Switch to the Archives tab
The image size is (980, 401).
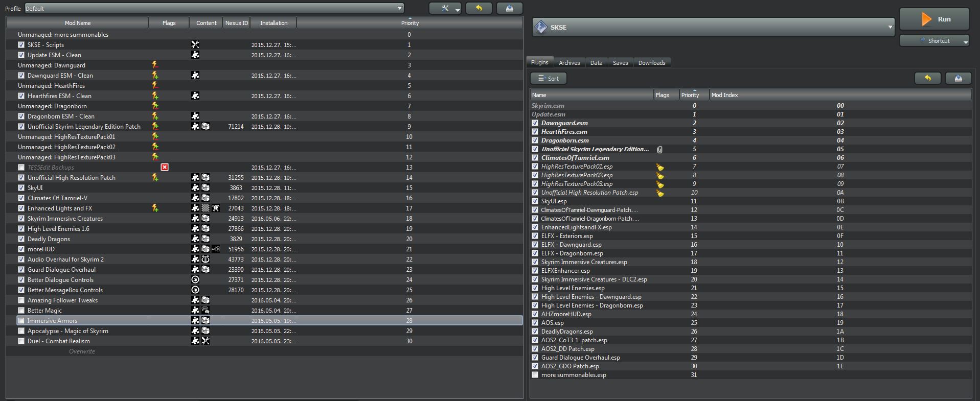point(569,63)
